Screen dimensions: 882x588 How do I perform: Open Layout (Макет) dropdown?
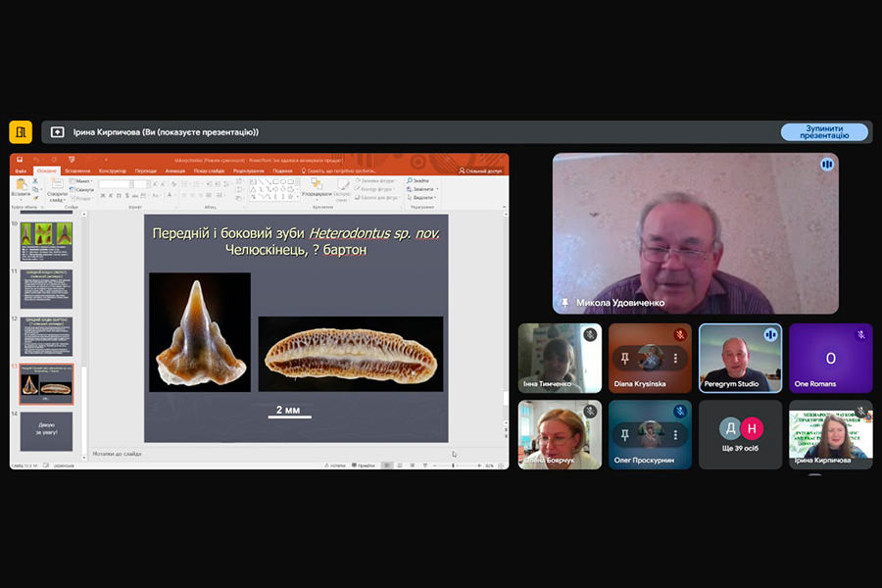pyautogui.click(x=81, y=181)
